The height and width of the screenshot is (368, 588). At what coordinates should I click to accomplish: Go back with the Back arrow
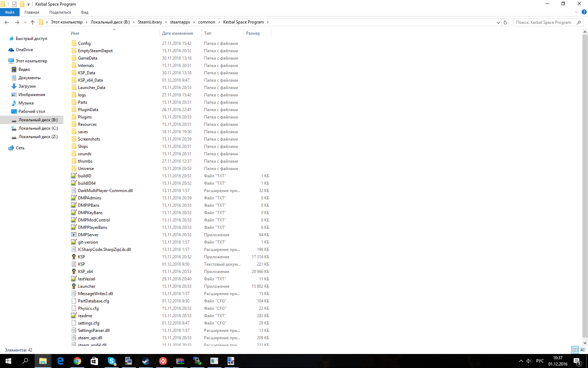pos(7,22)
